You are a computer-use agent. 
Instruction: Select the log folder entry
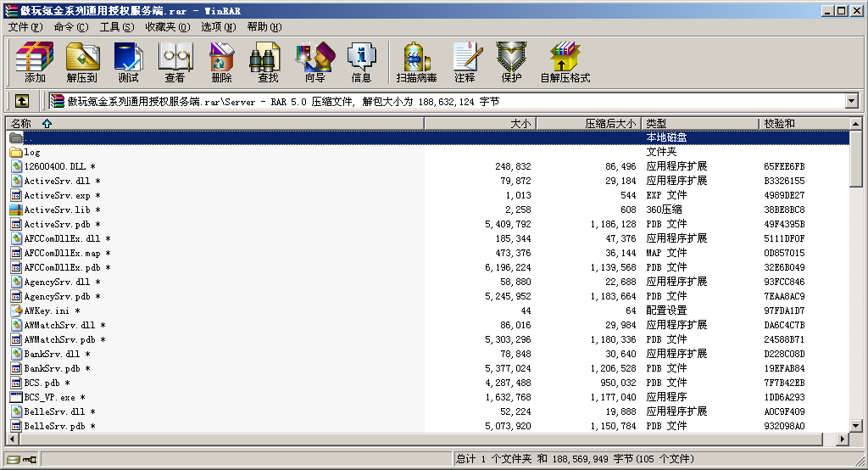32,152
